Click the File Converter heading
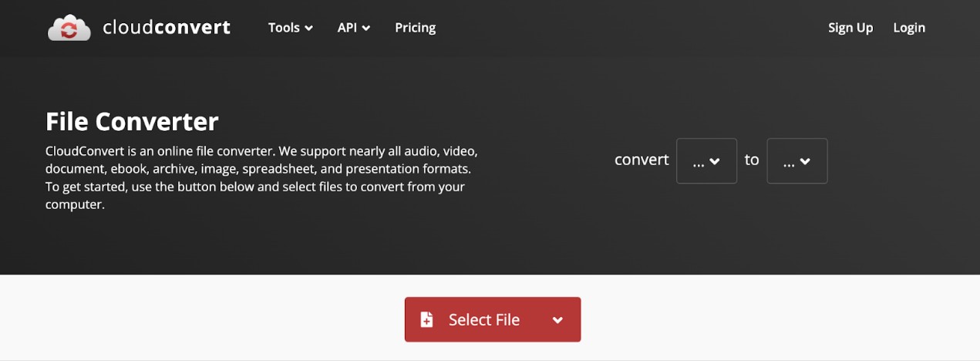980x361 pixels. click(x=132, y=122)
